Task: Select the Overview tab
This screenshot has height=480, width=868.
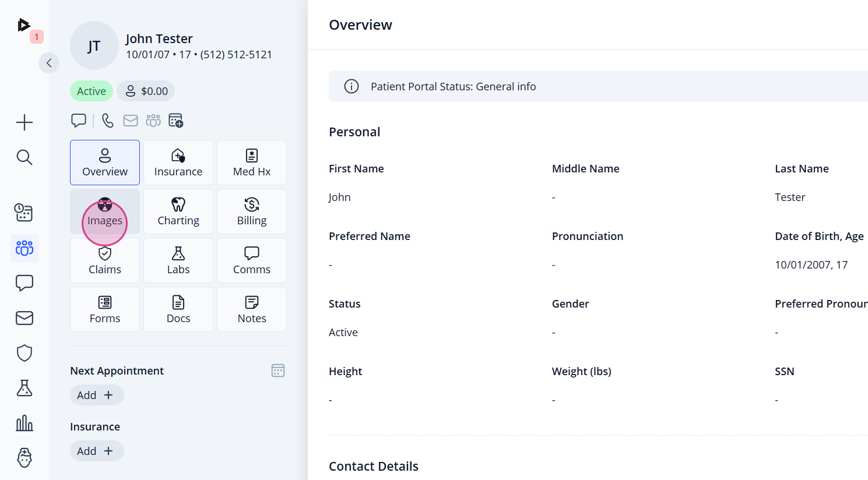Action: 105,163
